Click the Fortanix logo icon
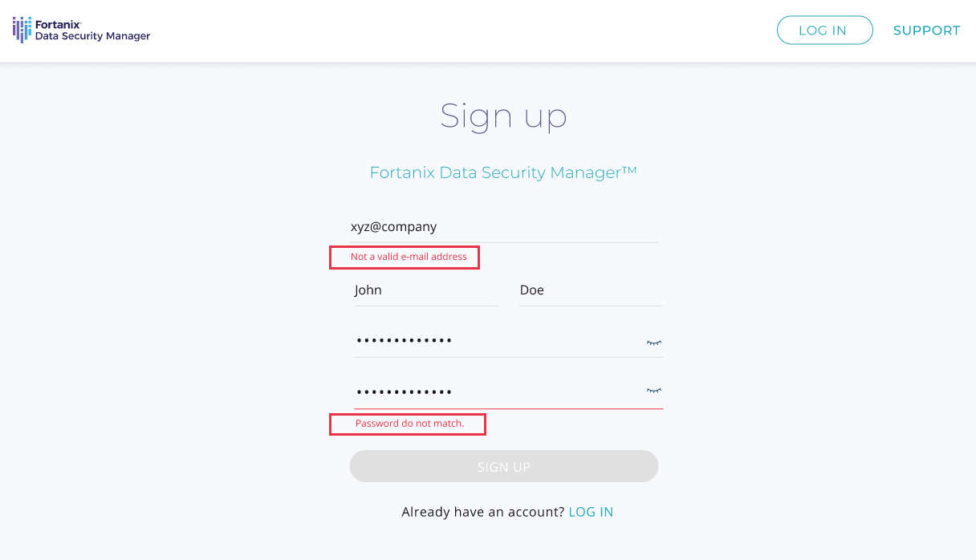 click(22, 30)
